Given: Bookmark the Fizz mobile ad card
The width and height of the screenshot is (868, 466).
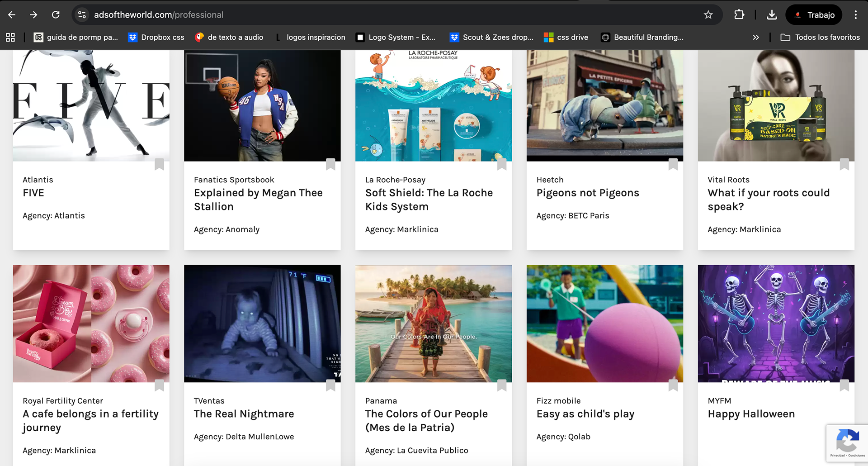Looking at the screenshot, I should pos(673,385).
